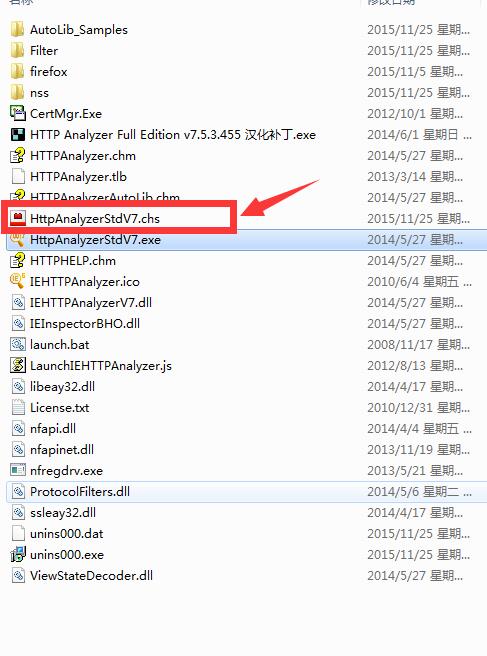The image size is (487, 656).
Task: Click the HttpAnalyzerStdV7.chs red icon
Action: tap(18, 218)
